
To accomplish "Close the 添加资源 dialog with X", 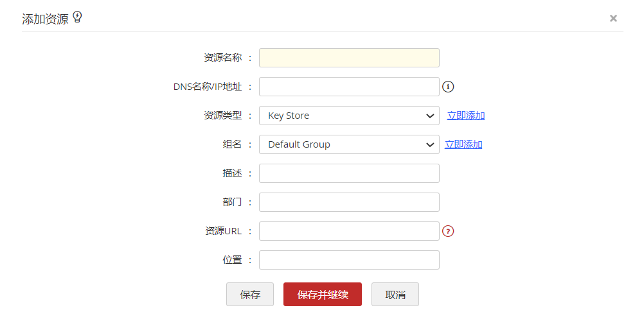I will [613, 19].
